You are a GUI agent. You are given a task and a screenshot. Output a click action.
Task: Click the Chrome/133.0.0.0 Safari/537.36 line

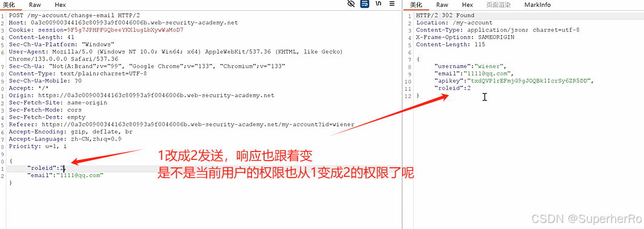63,59
